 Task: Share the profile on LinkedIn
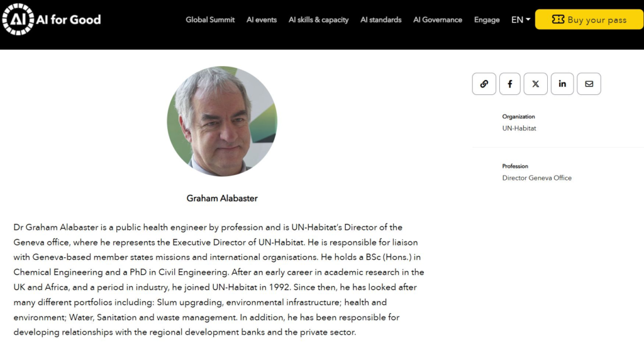pyautogui.click(x=562, y=84)
